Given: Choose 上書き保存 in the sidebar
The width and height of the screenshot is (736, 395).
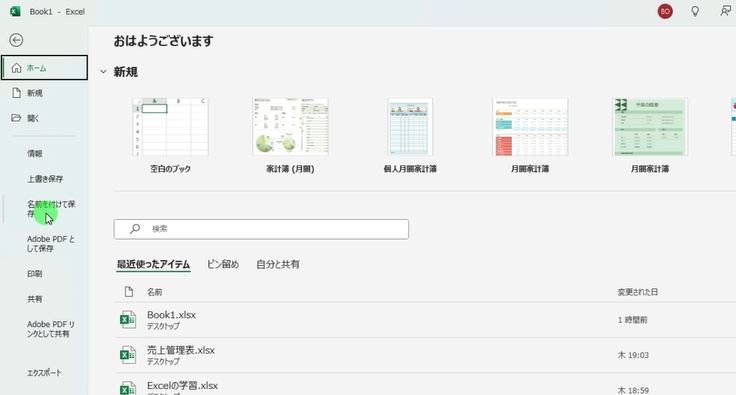Looking at the screenshot, I should (x=45, y=179).
